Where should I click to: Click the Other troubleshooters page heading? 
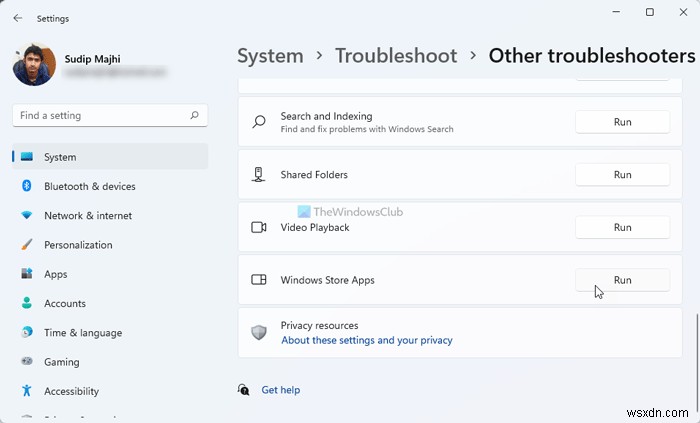[x=592, y=56]
